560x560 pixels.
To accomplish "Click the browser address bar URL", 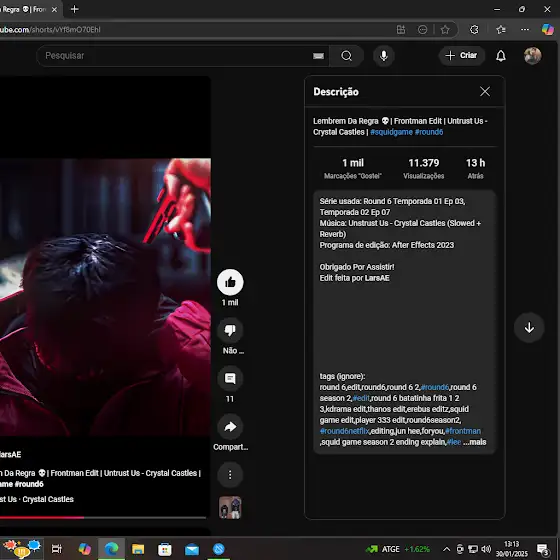I will (x=50, y=30).
